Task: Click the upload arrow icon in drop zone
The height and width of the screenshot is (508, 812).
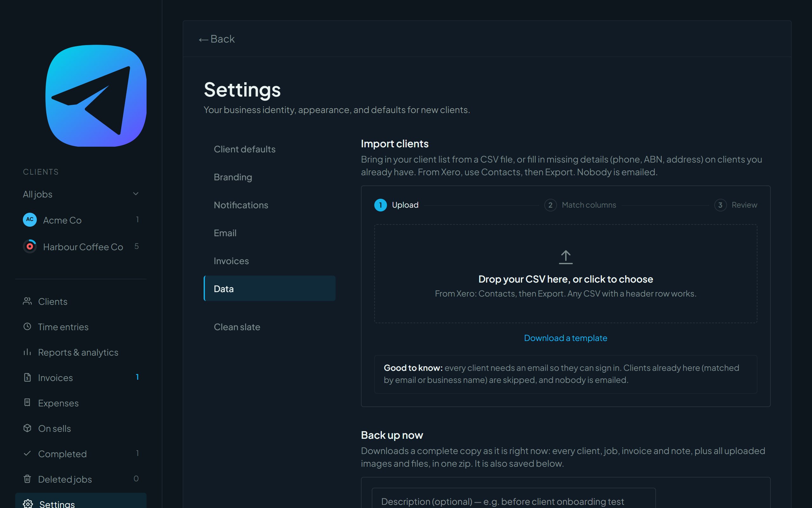Action: pos(566,257)
